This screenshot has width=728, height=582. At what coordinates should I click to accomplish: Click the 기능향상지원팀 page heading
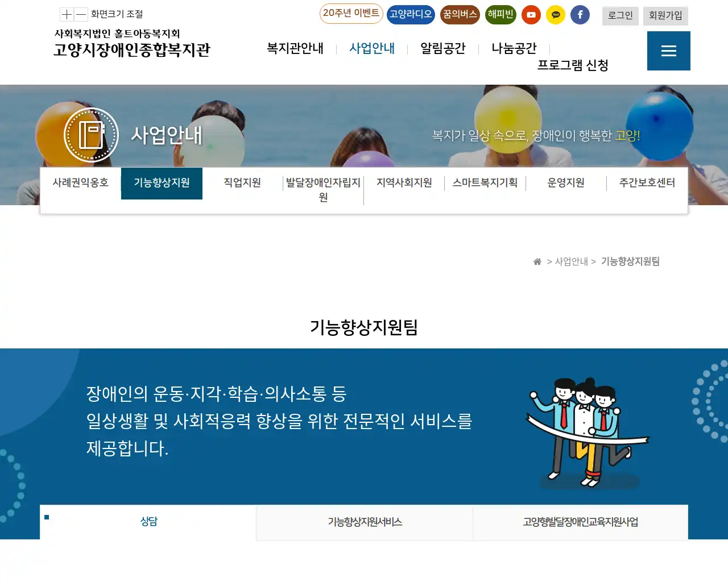click(x=364, y=327)
